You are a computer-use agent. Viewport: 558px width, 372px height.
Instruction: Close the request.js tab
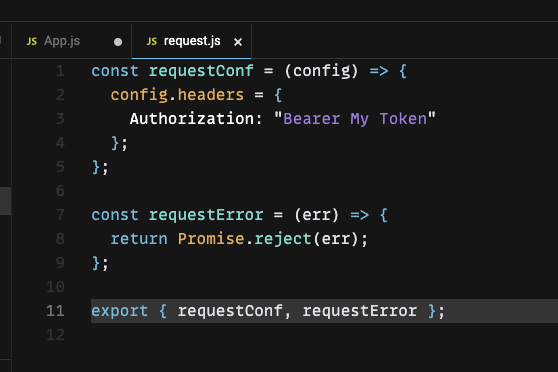pyautogui.click(x=238, y=42)
